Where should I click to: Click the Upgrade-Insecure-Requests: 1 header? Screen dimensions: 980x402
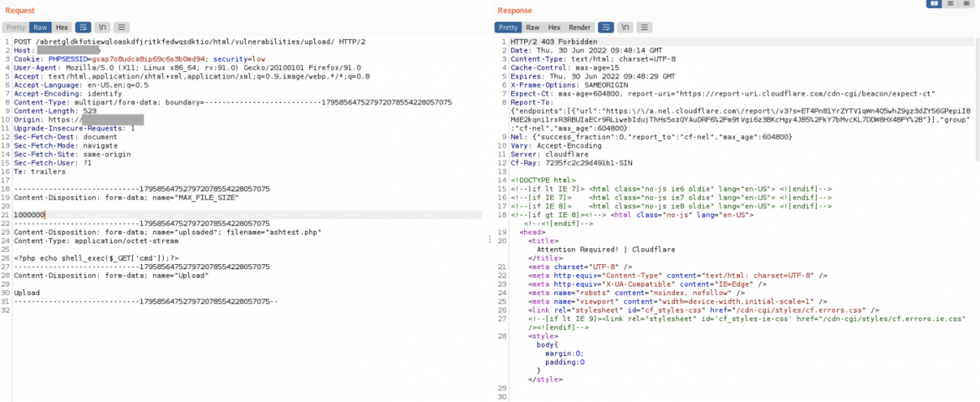tap(74, 128)
